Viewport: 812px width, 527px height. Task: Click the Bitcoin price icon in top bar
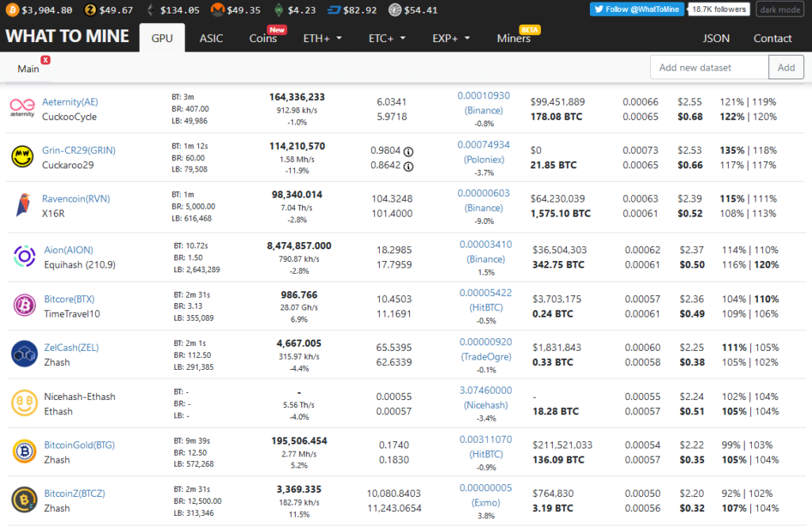12,10
